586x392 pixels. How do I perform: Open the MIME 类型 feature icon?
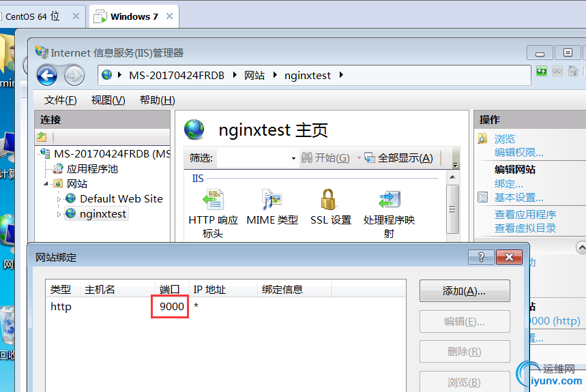click(272, 199)
